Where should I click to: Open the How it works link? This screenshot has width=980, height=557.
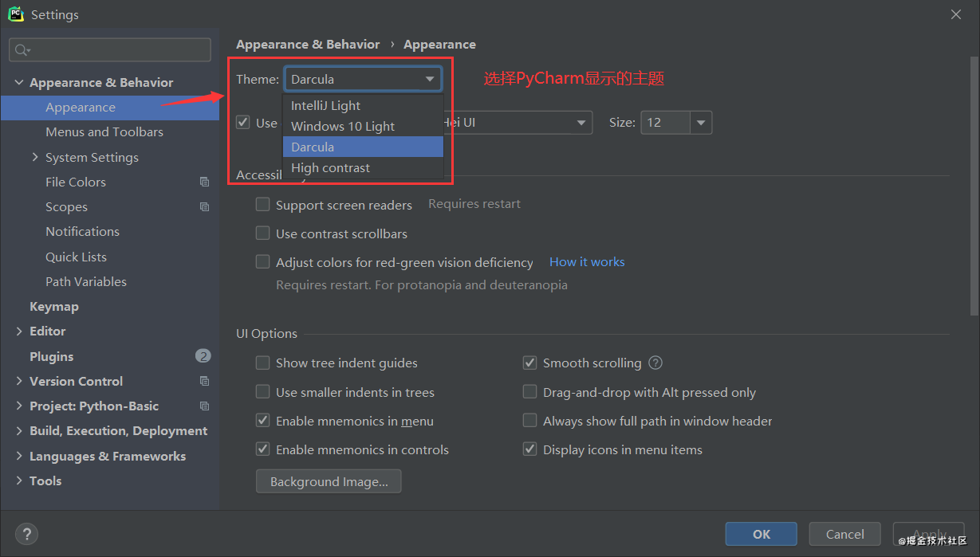pos(587,262)
